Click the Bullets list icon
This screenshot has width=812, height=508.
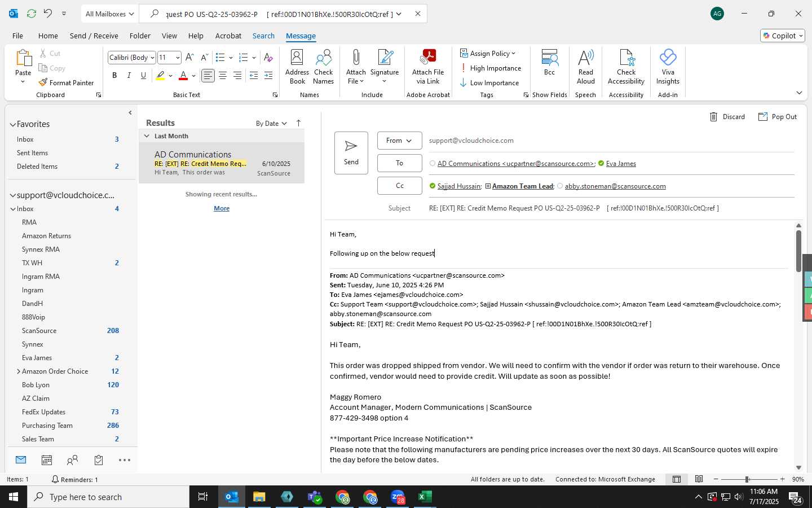[220, 58]
